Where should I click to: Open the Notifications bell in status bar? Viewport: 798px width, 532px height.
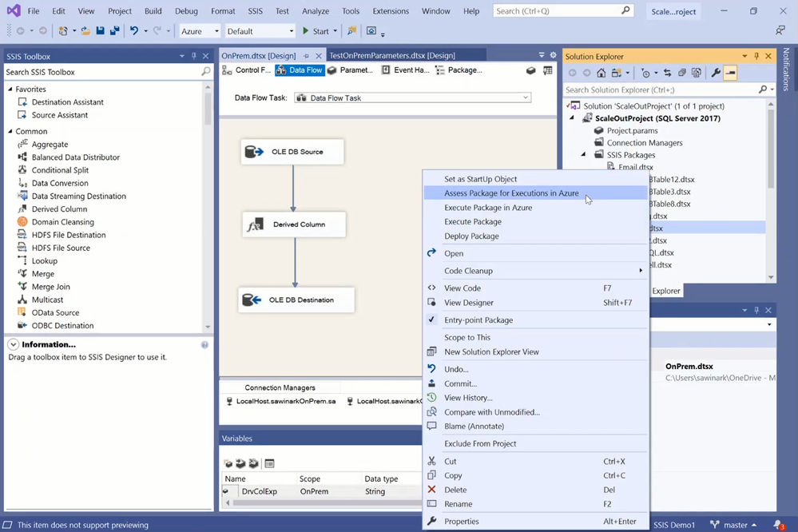pyautogui.click(x=779, y=524)
